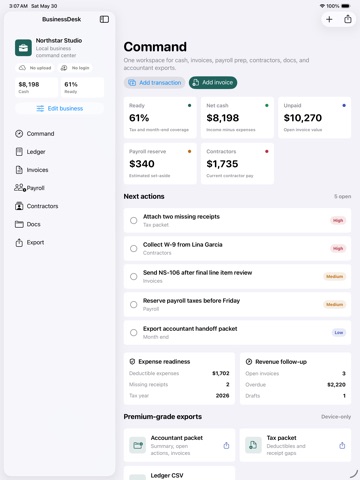Click the Accountant packet folder thumbnail icon
360x480 pixels.
(138, 445)
